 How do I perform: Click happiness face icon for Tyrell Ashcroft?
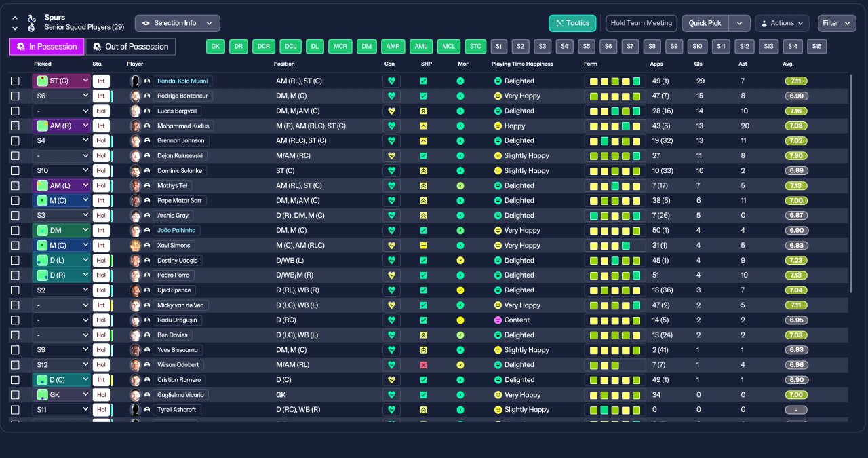[x=498, y=410]
